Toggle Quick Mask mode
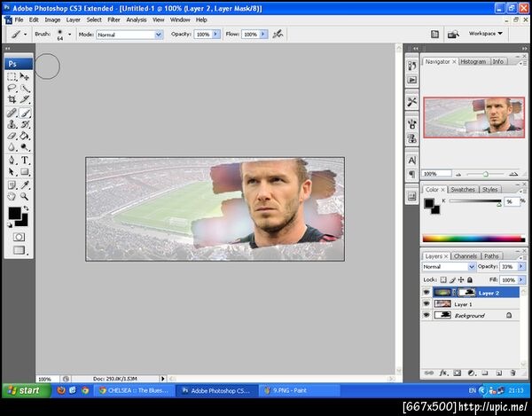Viewport: 532px width, 416px height. coord(19,237)
